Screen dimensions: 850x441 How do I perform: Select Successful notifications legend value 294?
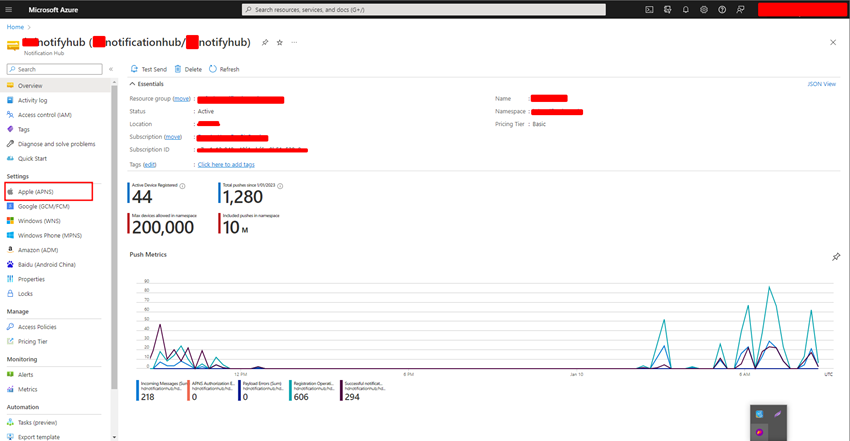[x=352, y=397]
